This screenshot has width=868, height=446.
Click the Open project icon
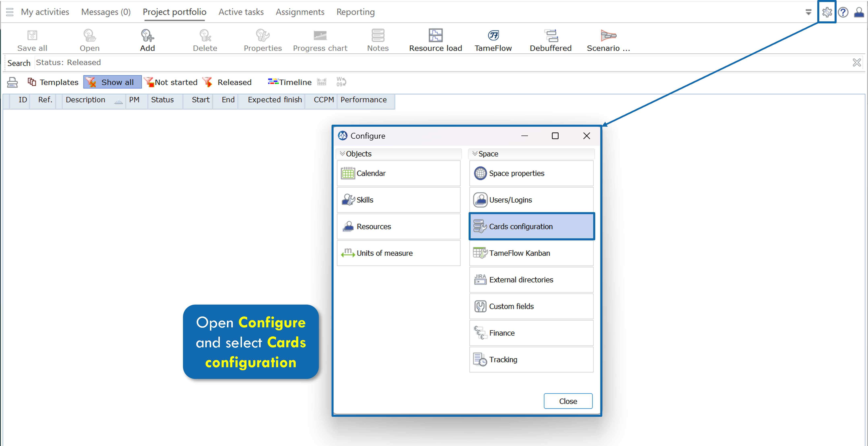pyautogui.click(x=90, y=40)
